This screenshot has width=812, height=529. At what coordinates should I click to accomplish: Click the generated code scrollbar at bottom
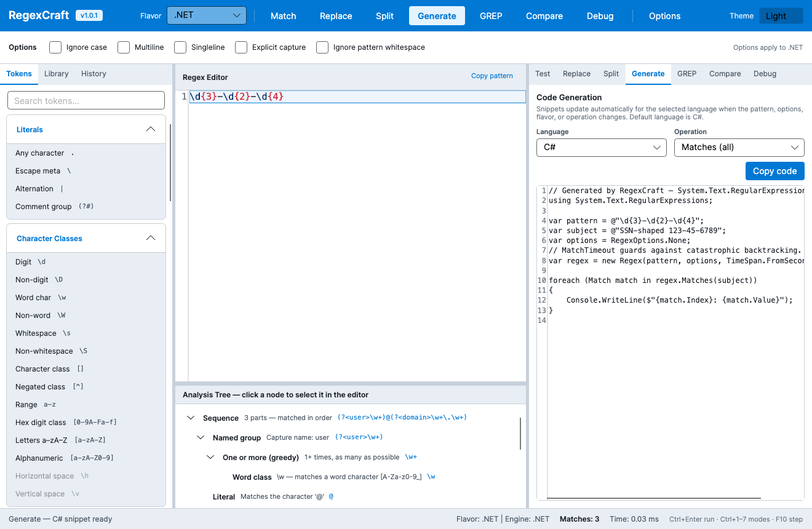tap(654, 498)
